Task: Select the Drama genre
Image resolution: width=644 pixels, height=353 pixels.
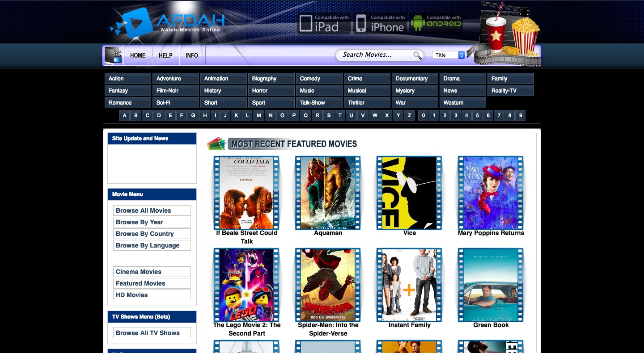Action: tap(463, 79)
